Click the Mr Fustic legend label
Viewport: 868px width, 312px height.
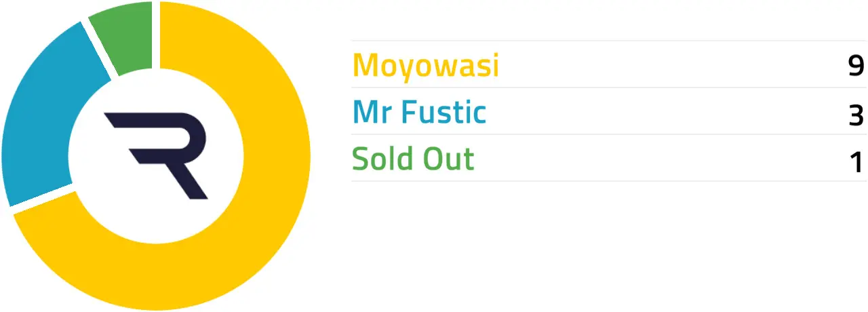[419, 113]
